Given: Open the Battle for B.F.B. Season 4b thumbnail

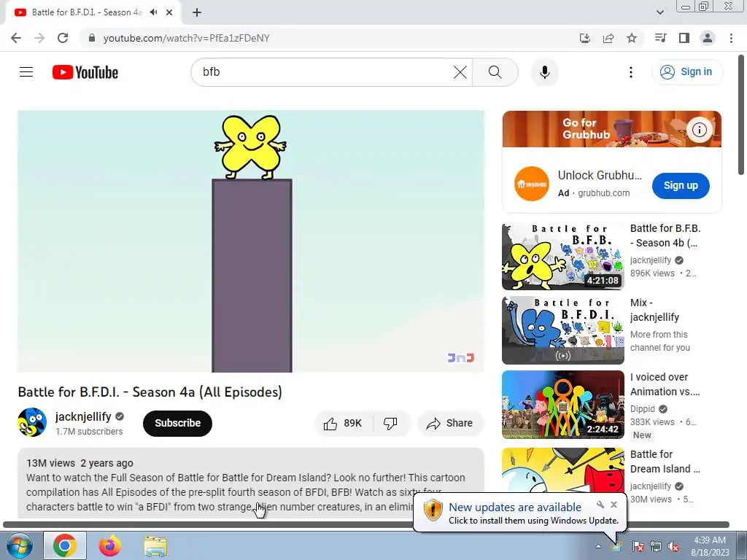Looking at the screenshot, I should (x=563, y=256).
